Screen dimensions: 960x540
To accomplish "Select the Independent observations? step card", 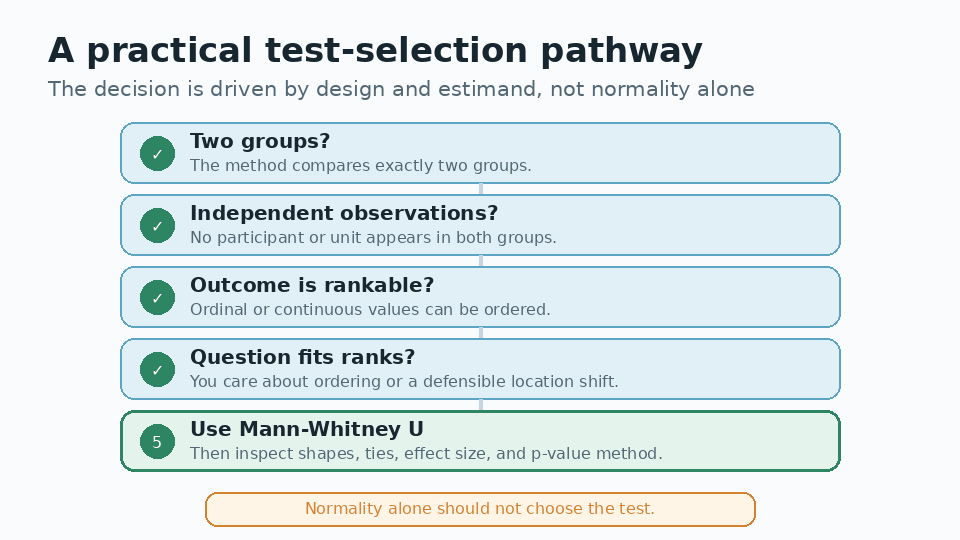I will click(481, 225).
